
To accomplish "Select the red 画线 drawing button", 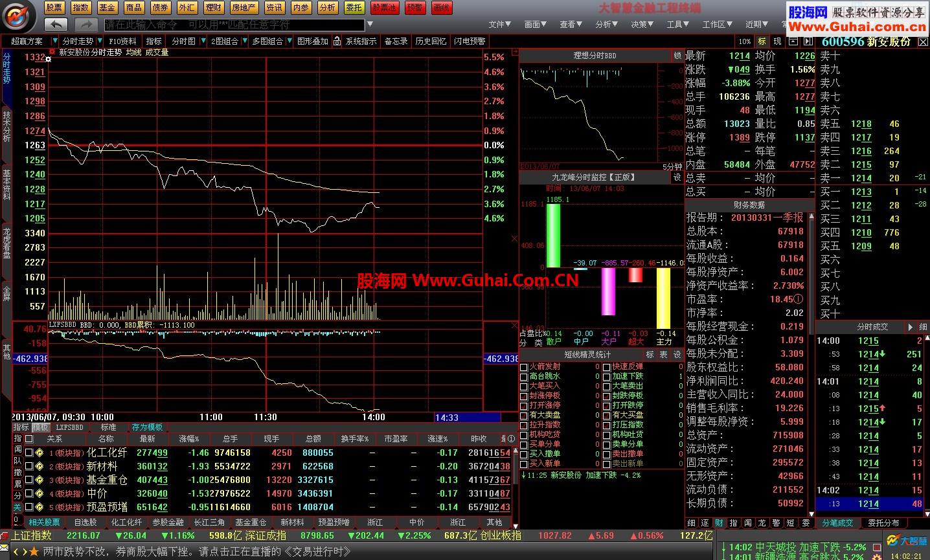I will [x=441, y=8].
